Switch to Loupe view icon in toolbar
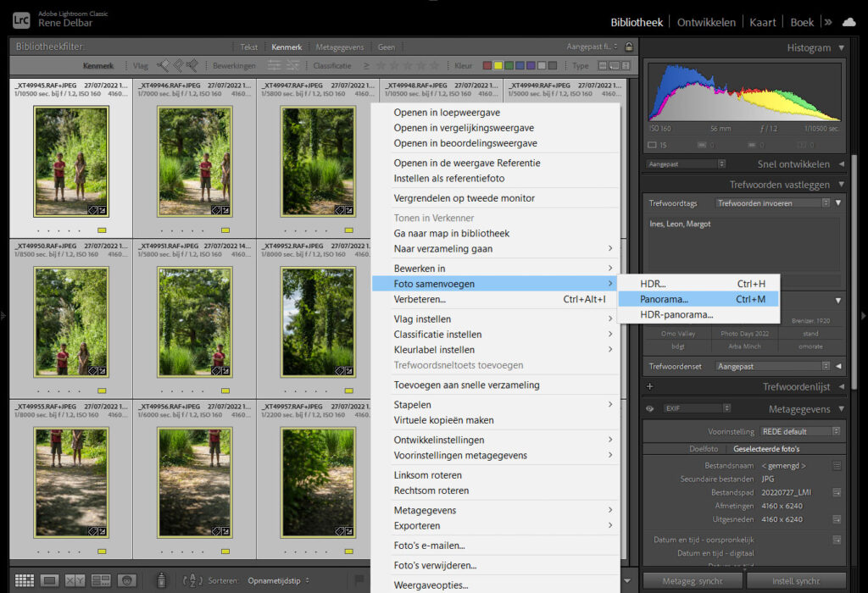Viewport: 868px width, 593px height. [49, 580]
